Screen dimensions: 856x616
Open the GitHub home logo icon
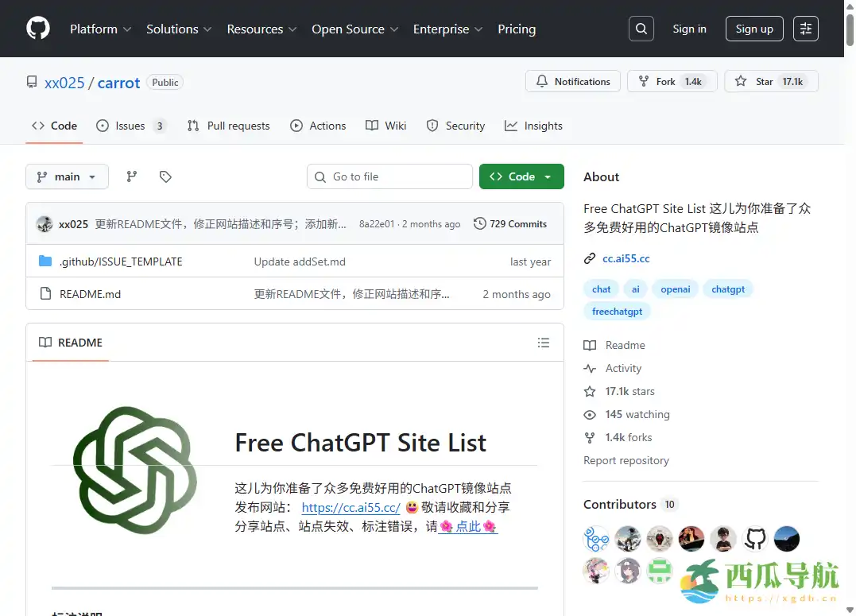coord(37,29)
